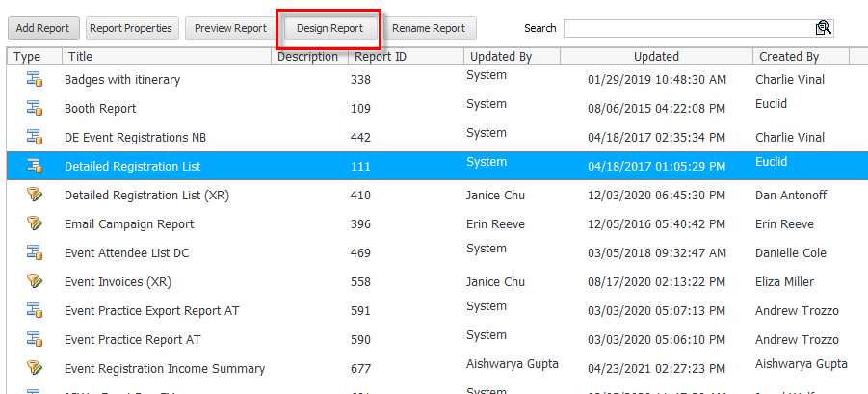Click Report ID 469
The height and width of the screenshot is (394, 868).
(x=360, y=253)
